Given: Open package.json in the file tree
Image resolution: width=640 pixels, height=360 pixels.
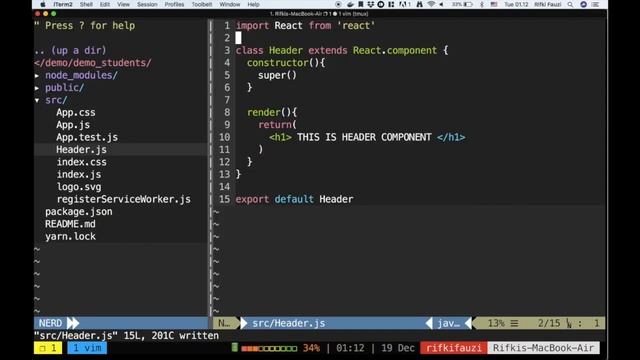Looking at the screenshot, I should (78, 211).
